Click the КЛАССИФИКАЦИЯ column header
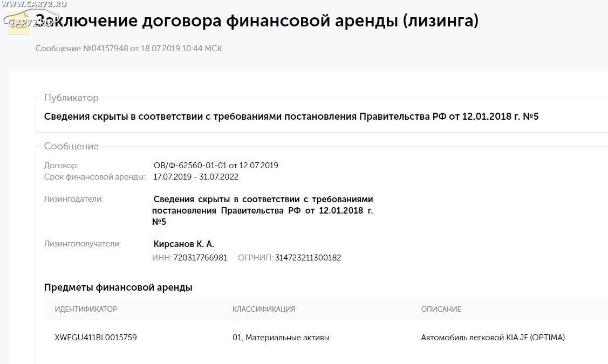The width and height of the screenshot is (608, 364). (x=264, y=310)
